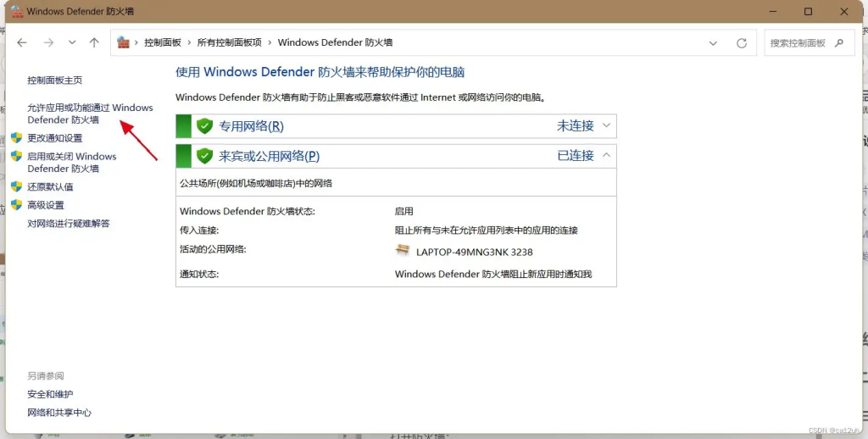Viewport: 868px width, 439px height.
Task: Open 允许应用或功能通过 Windows Defender 防火墙
Action: 90,114
